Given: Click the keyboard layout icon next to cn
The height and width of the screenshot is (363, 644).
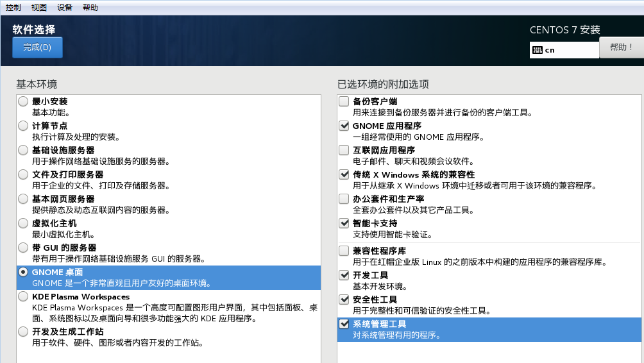Looking at the screenshot, I should [538, 50].
